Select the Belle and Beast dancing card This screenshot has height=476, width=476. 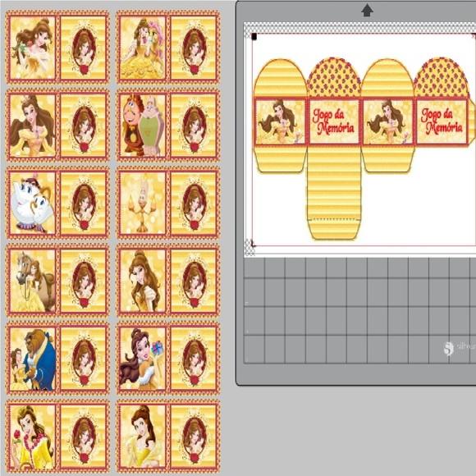pyautogui.click(x=32, y=358)
